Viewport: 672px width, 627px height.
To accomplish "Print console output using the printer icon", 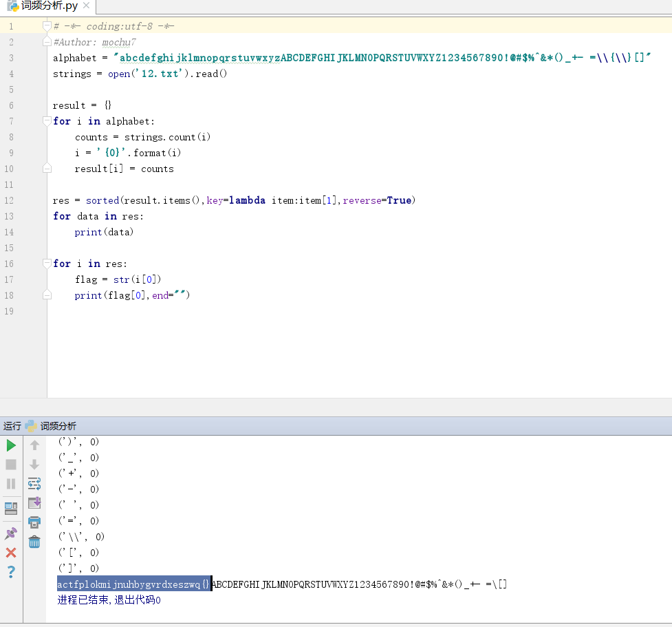I will (x=34, y=522).
